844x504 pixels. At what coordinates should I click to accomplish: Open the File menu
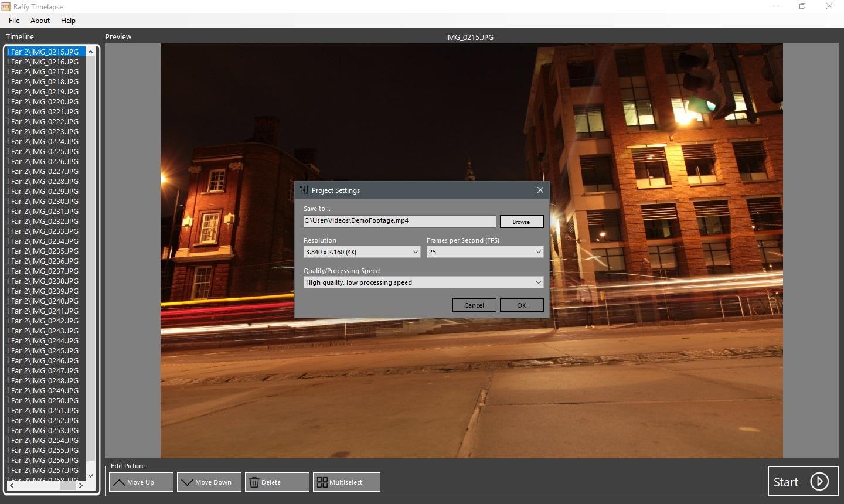pyautogui.click(x=14, y=21)
